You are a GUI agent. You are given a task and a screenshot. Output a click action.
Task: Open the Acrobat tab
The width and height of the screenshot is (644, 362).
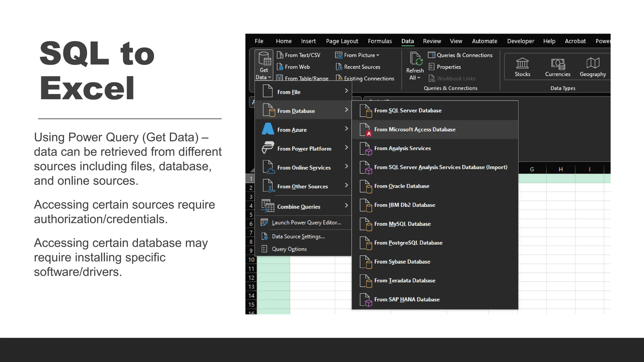[575, 41]
